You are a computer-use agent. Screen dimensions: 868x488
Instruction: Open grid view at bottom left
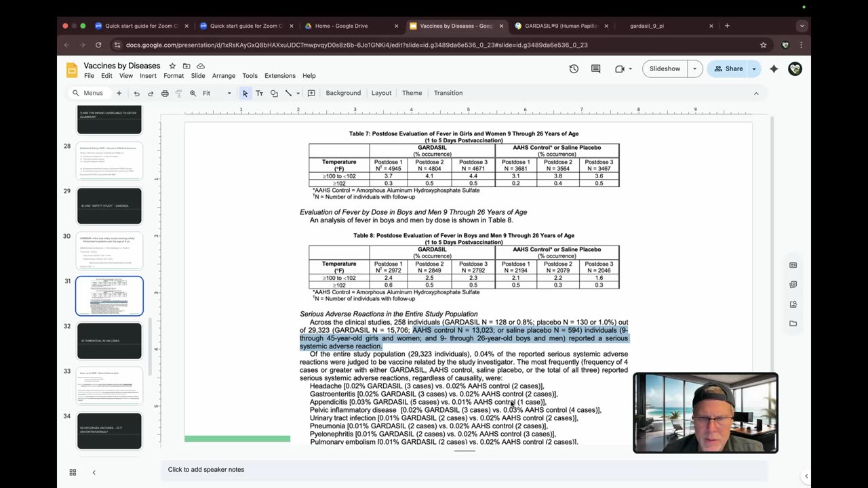click(x=73, y=472)
